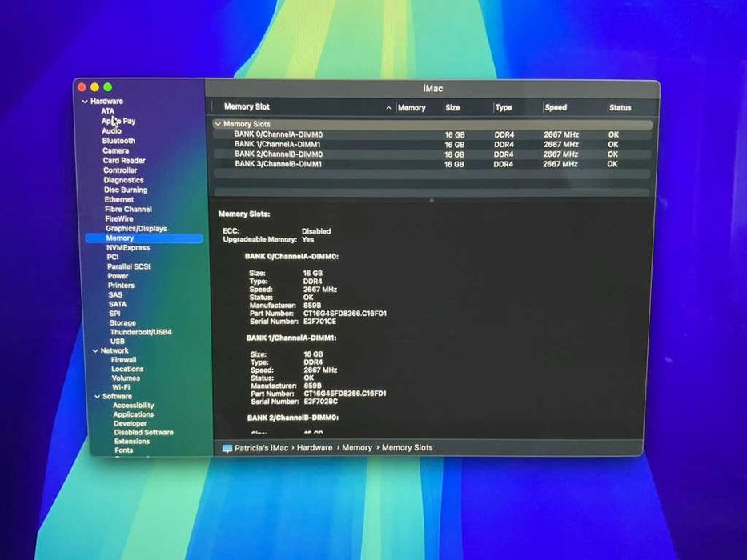Open Ethernet hardware info
747x560 pixels.
coord(119,199)
